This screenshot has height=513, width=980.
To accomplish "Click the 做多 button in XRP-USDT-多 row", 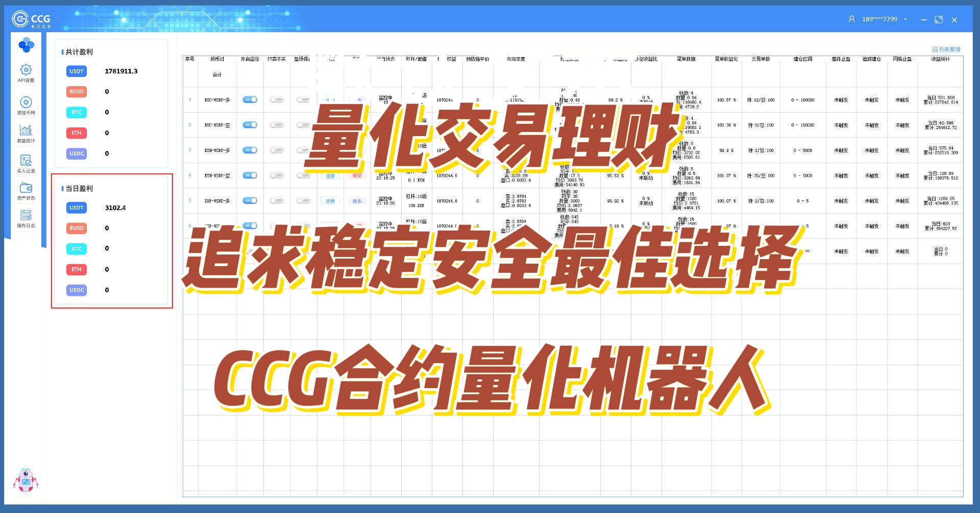I will pos(357,201).
